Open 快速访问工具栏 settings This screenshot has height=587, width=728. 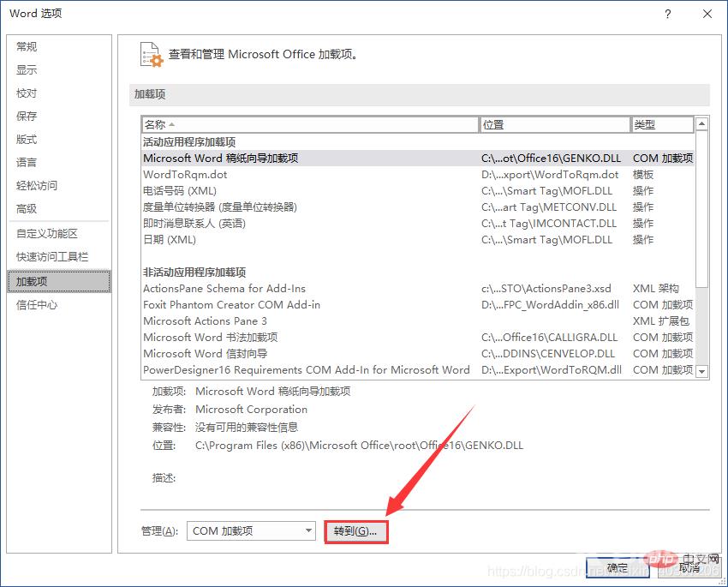click(x=52, y=257)
